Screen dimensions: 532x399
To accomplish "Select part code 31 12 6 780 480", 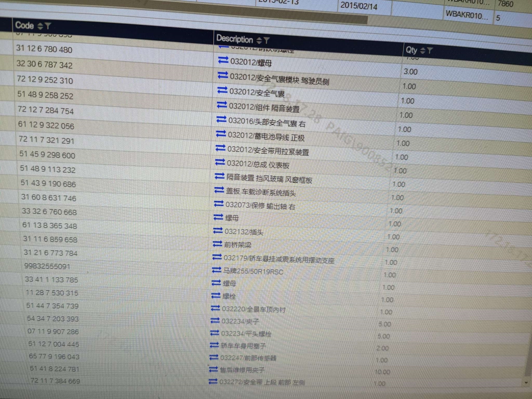I will (x=44, y=49).
